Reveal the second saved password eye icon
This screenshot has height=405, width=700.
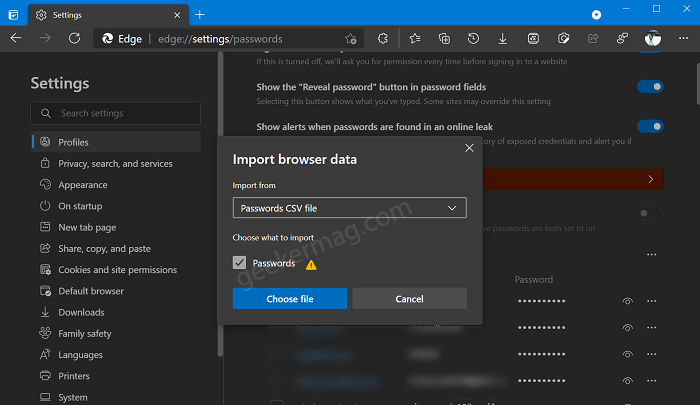pos(627,328)
